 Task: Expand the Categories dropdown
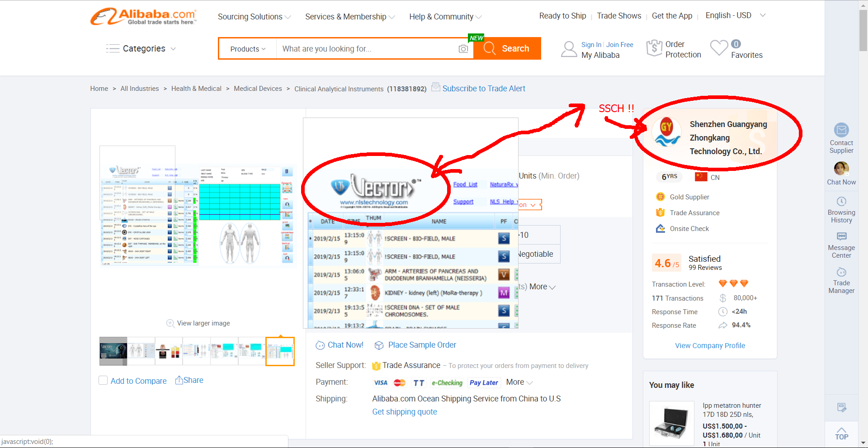coord(141,48)
